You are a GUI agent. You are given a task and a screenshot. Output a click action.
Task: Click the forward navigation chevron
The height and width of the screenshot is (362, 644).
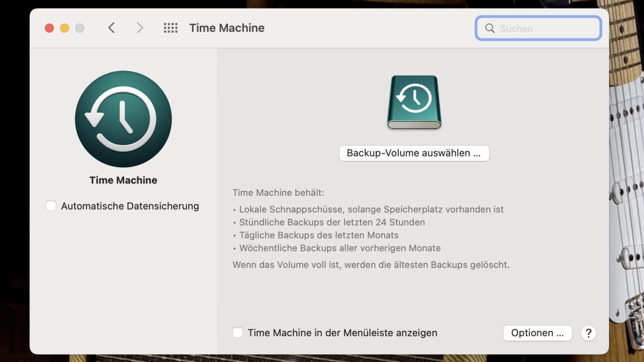(x=140, y=28)
